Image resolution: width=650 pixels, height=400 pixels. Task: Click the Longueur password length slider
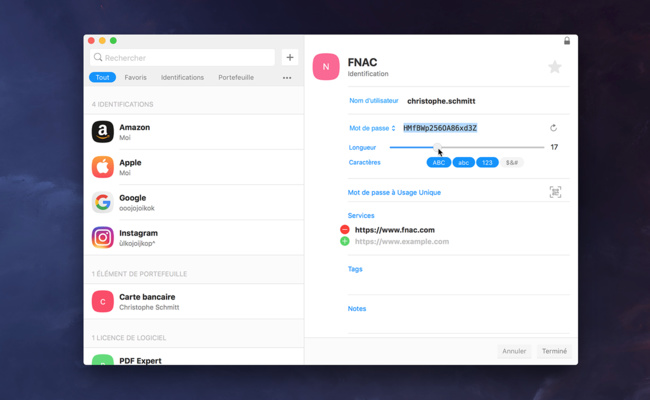[466, 147]
